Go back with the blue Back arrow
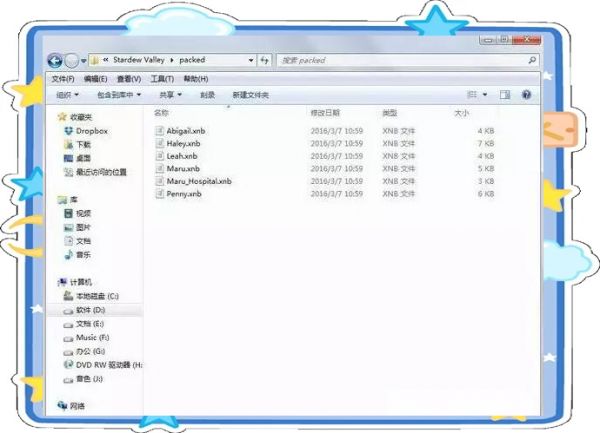 [x=55, y=60]
